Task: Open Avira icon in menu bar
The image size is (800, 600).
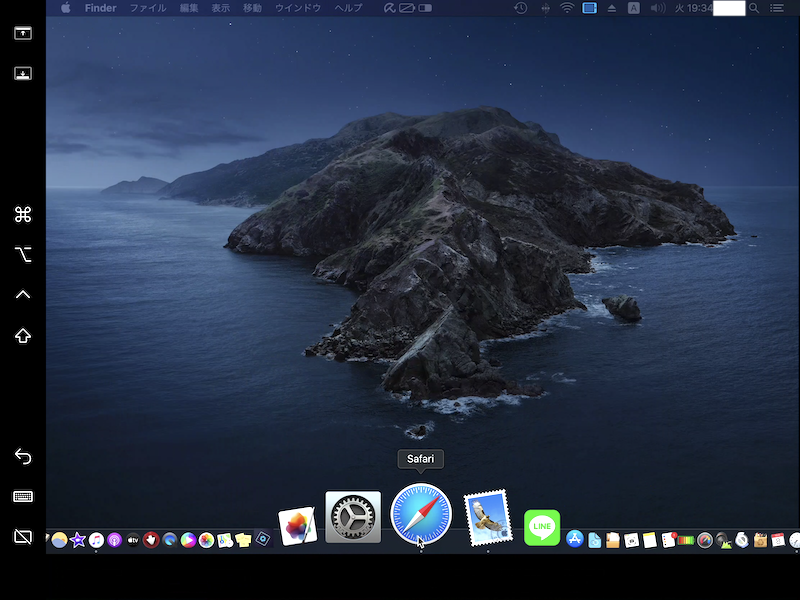Action: click(389, 8)
